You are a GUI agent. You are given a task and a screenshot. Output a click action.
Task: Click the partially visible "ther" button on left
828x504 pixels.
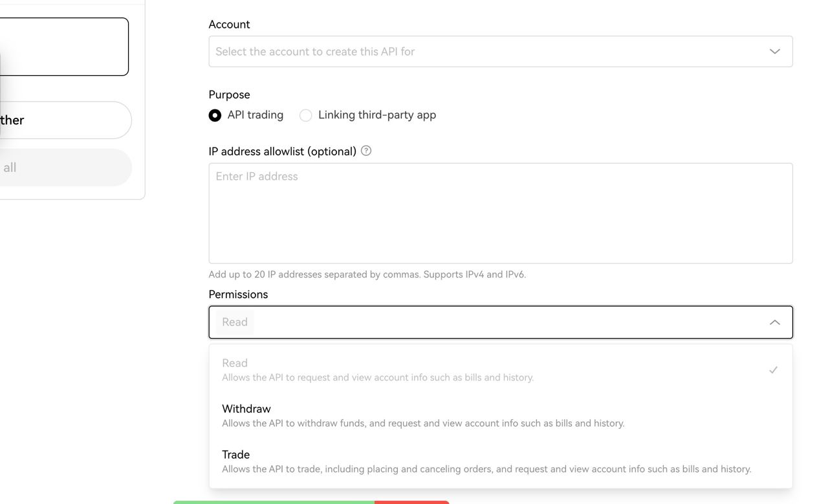65,120
